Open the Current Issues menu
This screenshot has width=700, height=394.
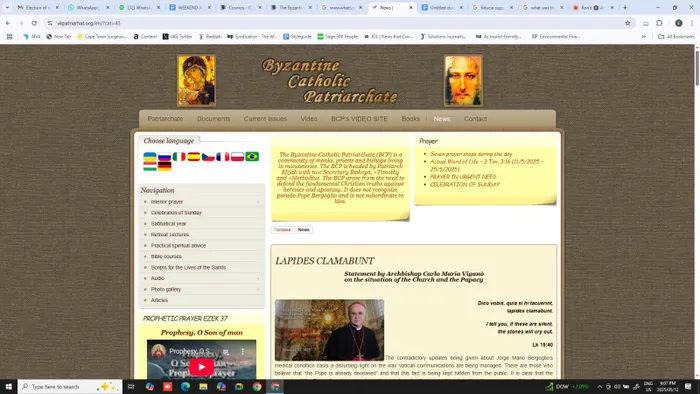265,119
